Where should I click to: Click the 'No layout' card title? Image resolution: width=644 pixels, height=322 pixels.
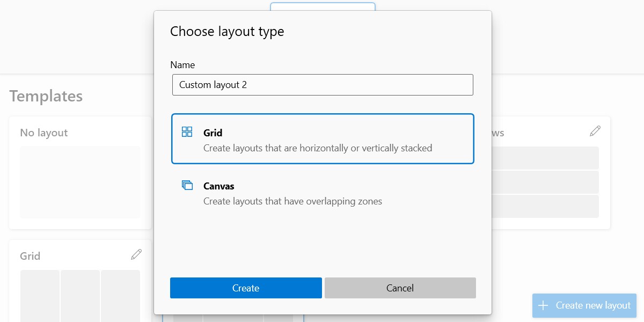[44, 133]
